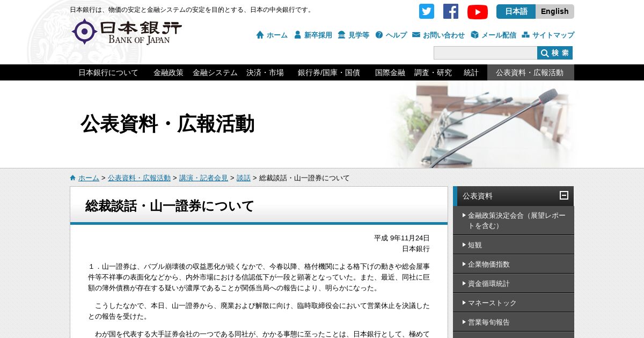This screenshot has height=338, width=644.
Task: Click the envelope icon beside お問い合わせ
Action: (416, 35)
